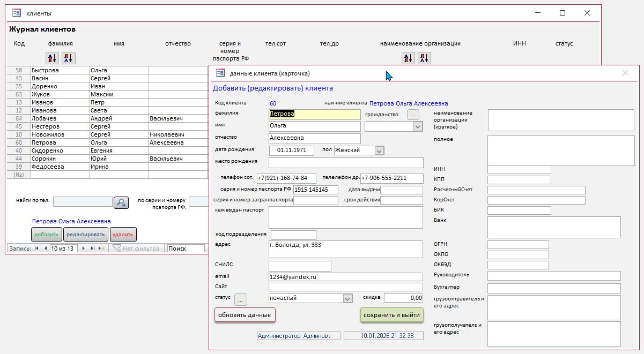Go to first record in navigation bar

click(36, 248)
